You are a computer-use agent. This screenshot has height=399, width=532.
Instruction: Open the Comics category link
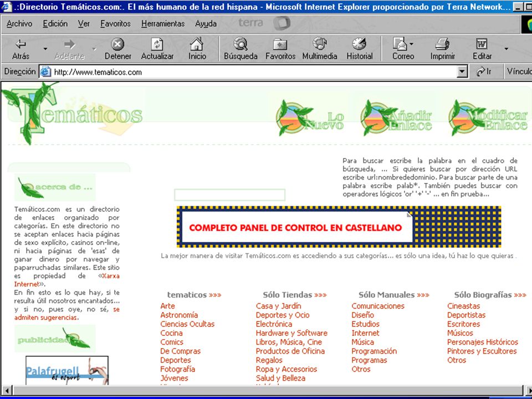tap(172, 342)
